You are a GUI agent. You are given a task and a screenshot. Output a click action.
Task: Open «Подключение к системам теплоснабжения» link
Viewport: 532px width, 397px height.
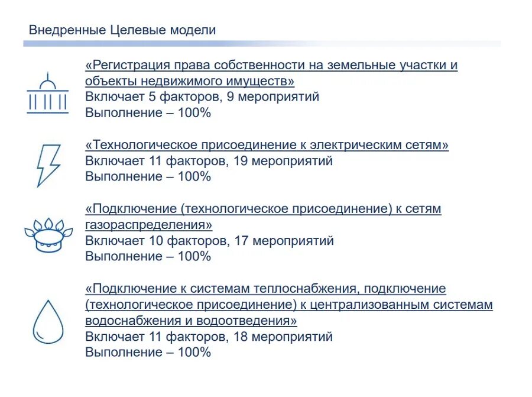click(x=288, y=304)
